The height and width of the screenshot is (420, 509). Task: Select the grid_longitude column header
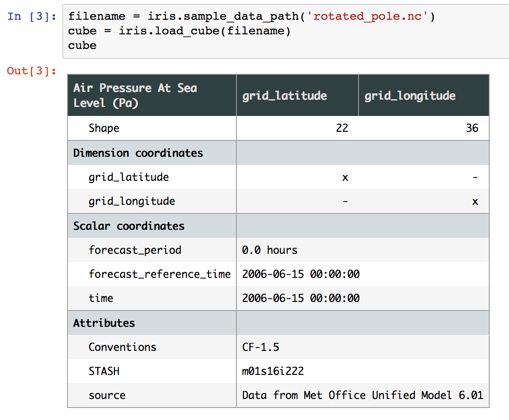point(410,96)
